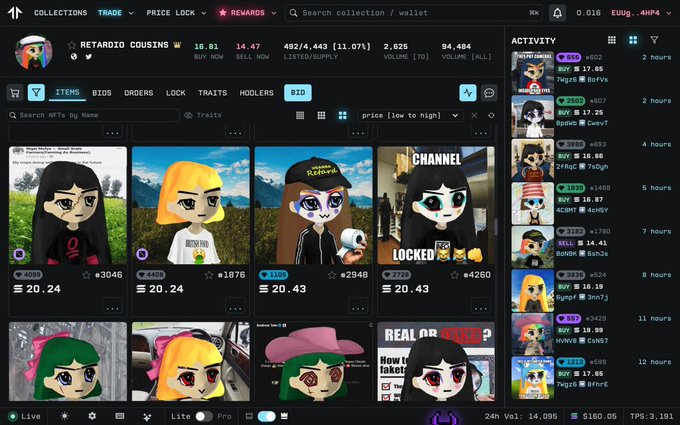Image resolution: width=680 pixels, height=425 pixels.
Task: Toggle the Lite / Pro mode switch
Action: click(204, 416)
